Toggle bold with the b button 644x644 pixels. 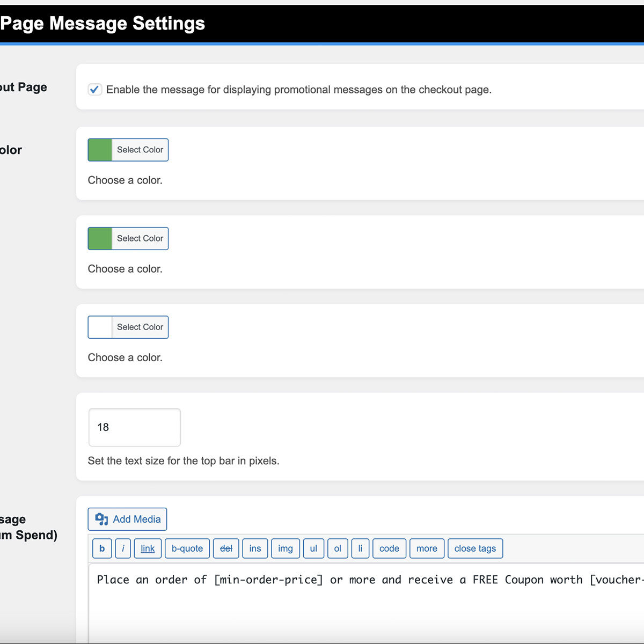pyautogui.click(x=102, y=548)
